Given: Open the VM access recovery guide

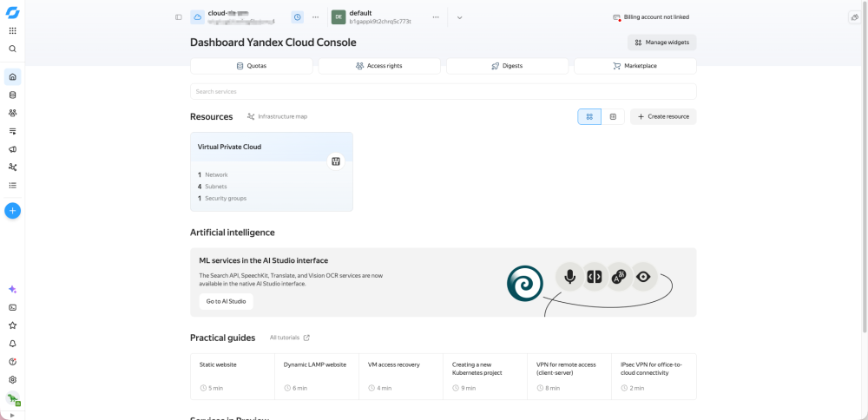Looking at the screenshot, I should tap(401, 377).
